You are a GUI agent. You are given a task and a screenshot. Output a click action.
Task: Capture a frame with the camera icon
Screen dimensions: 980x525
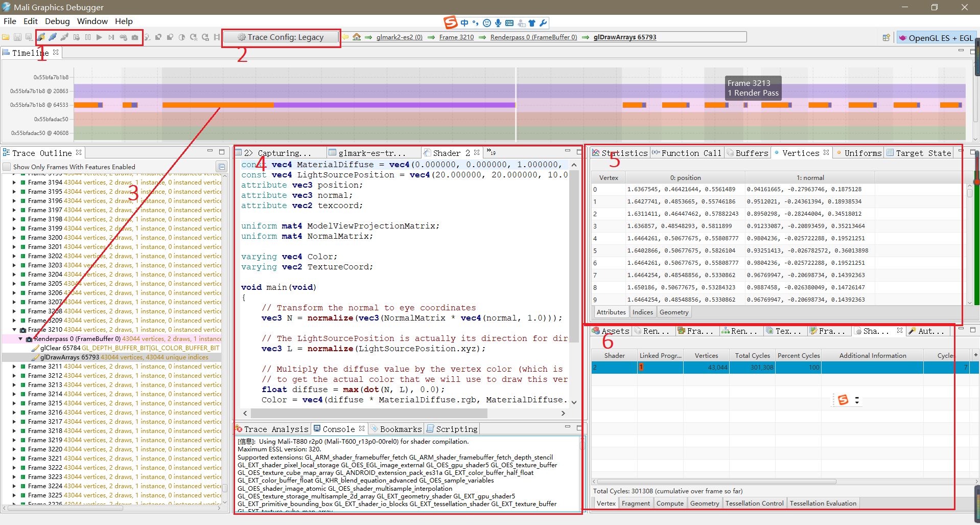(x=134, y=37)
